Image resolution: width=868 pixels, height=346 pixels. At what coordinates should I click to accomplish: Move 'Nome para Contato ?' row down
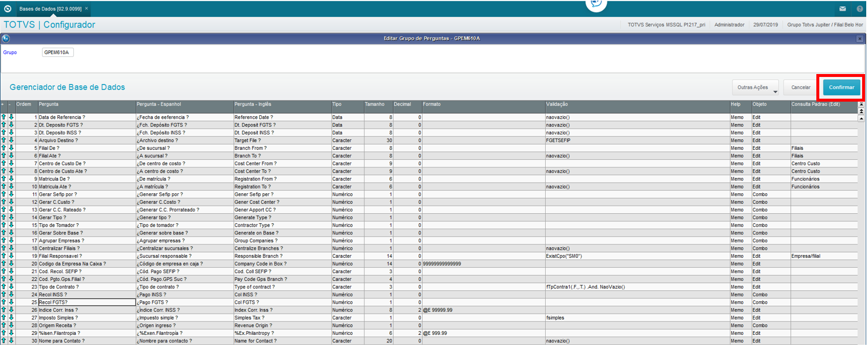point(11,341)
